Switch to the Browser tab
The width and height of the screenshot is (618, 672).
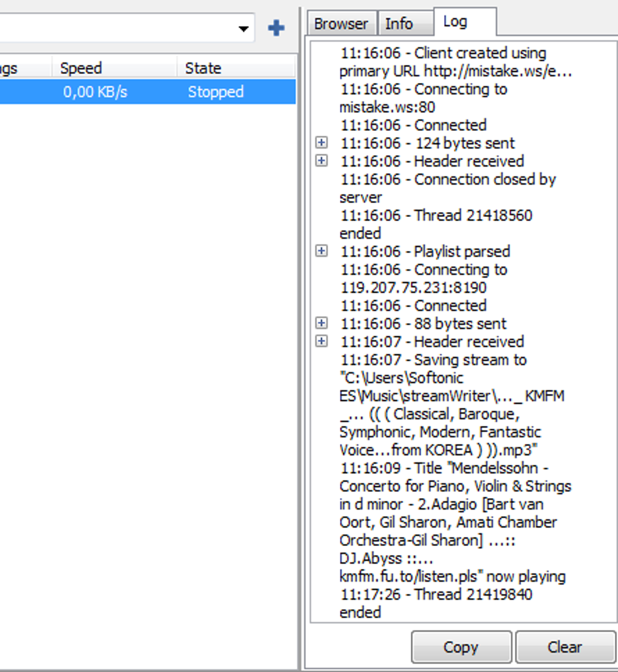click(x=341, y=23)
